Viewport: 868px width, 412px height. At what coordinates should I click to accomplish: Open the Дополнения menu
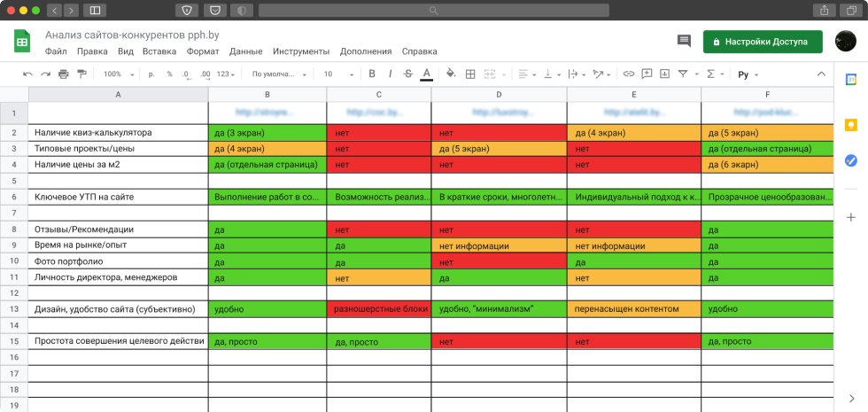click(x=366, y=51)
